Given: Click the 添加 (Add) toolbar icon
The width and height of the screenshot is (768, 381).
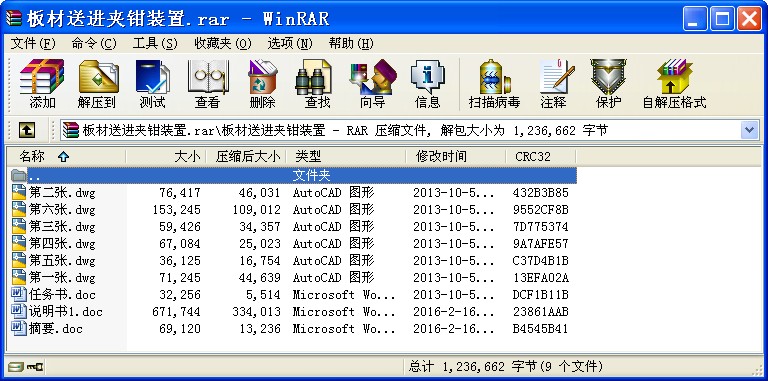Looking at the screenshot, I should [x=42, y=77].
